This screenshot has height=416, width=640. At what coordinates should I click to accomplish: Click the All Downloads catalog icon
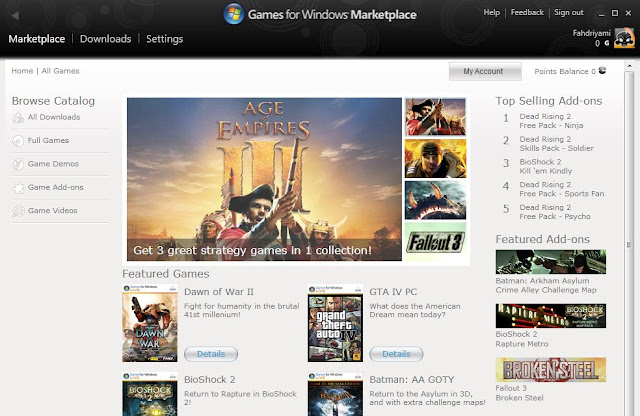[18, 118]
